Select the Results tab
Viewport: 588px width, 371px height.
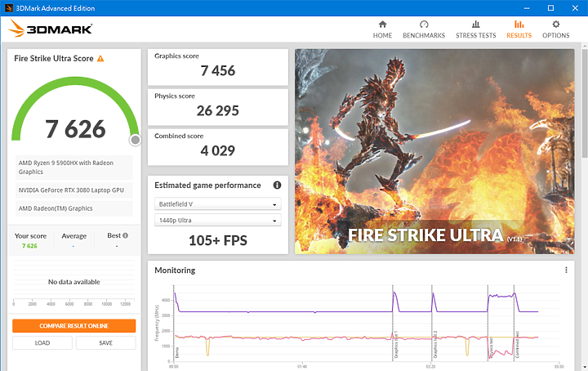[x=519, y=29]
